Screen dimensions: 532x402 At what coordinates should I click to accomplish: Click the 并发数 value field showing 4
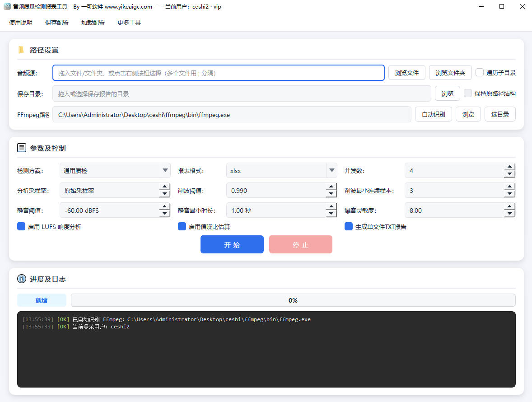[454, 171]
